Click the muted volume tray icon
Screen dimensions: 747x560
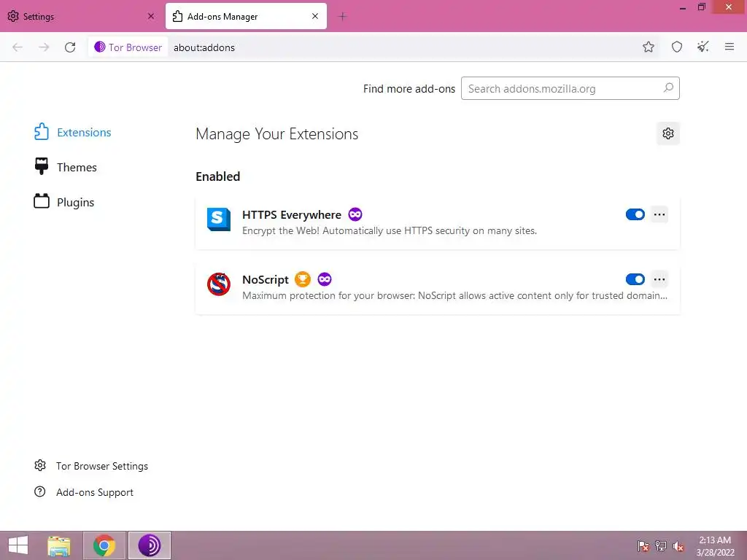point(678,546)
